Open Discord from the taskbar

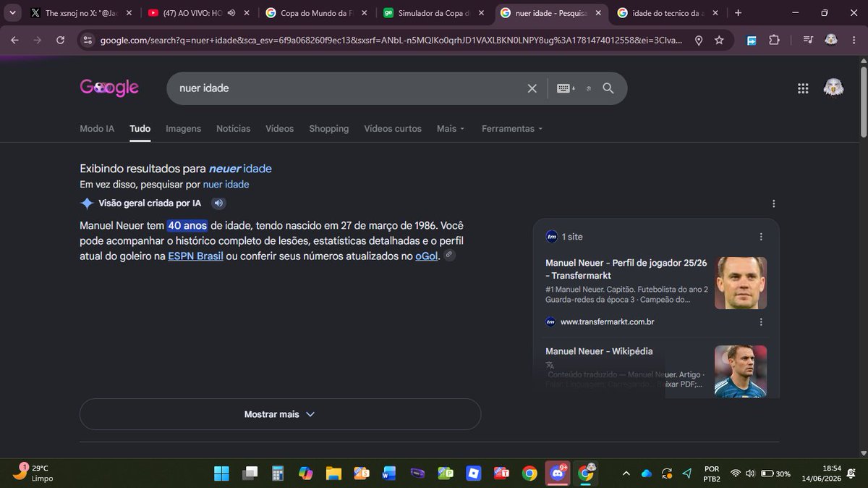558,474
